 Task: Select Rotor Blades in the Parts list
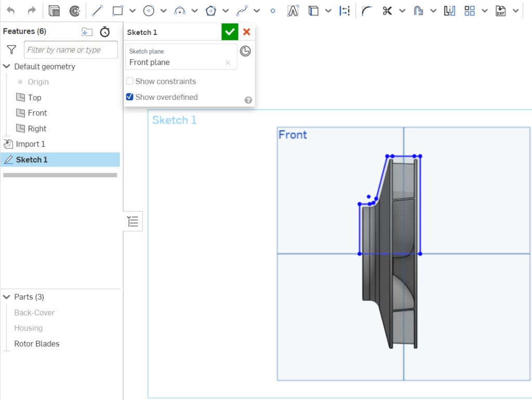tap(36, 344)
